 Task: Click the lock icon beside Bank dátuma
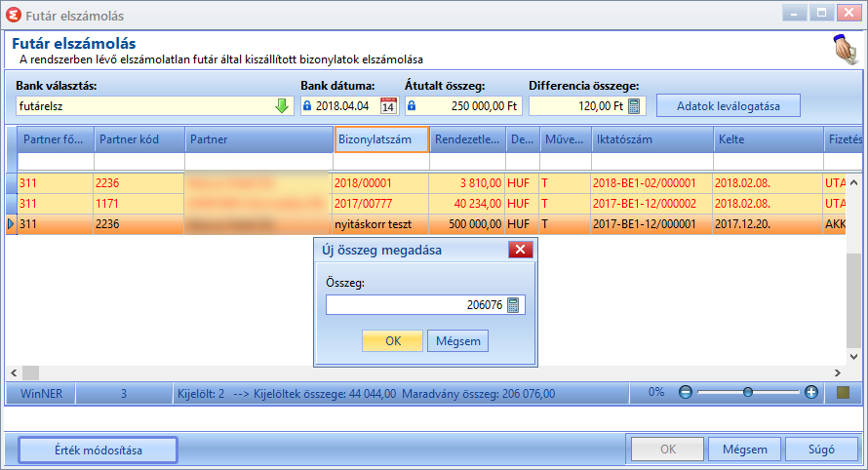pyautogui.click(x=307, y=105)
